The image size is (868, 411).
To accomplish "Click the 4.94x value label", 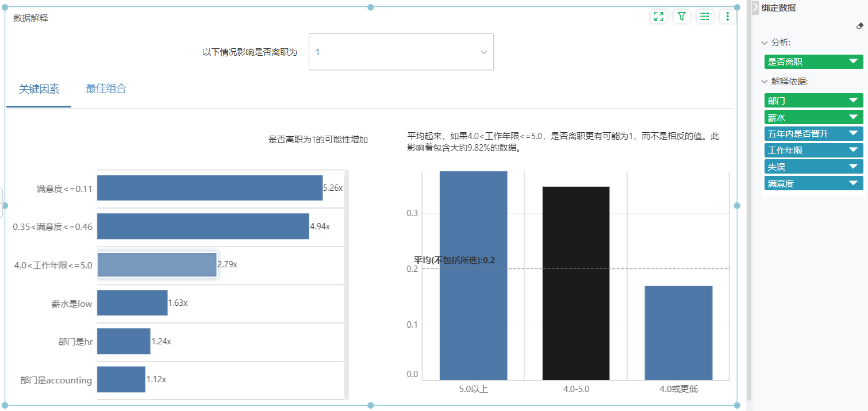I will click(x=320, y=226).
